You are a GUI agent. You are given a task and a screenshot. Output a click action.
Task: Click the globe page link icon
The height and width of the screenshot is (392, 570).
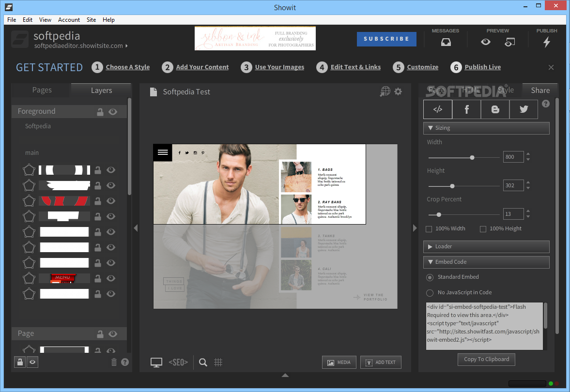pyautogui.click(x=385, y=91)
